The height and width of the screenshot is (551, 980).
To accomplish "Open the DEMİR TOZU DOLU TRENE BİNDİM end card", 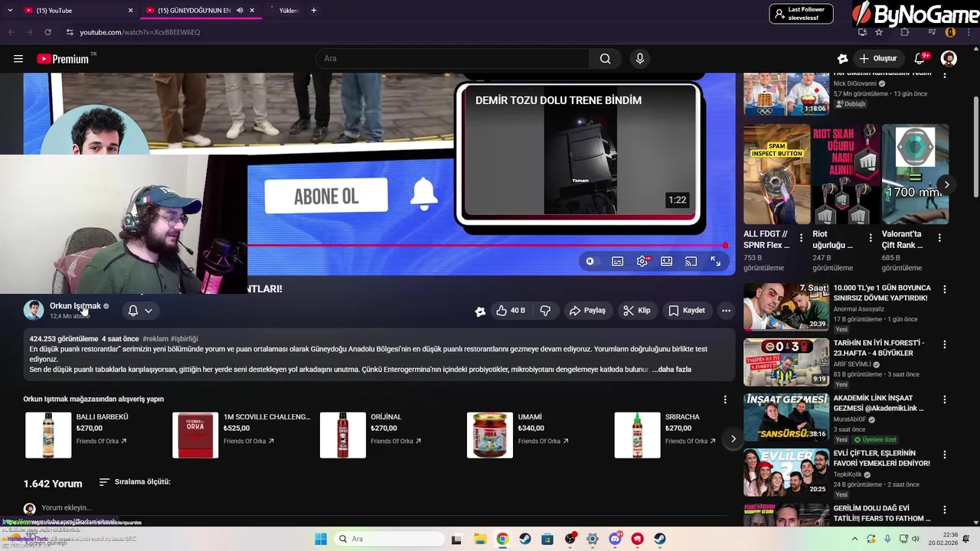I will coord(579,154).
